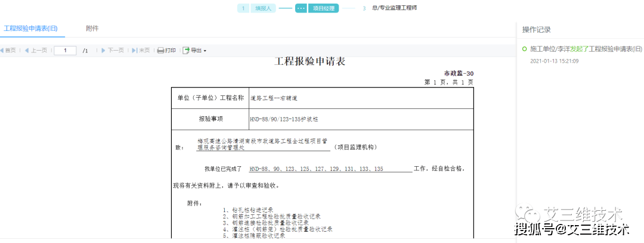Select the 项目经理 workflow step
644x243 pixels.
[317, 8]
